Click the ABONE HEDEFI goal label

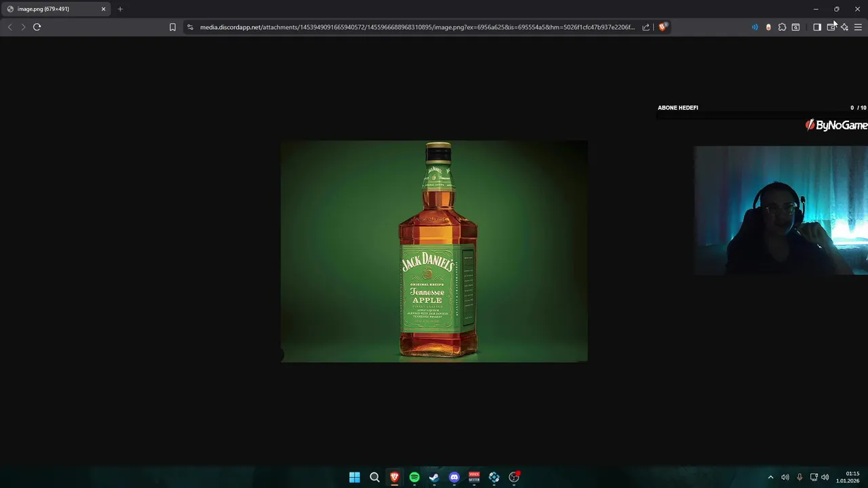(677, 108)
